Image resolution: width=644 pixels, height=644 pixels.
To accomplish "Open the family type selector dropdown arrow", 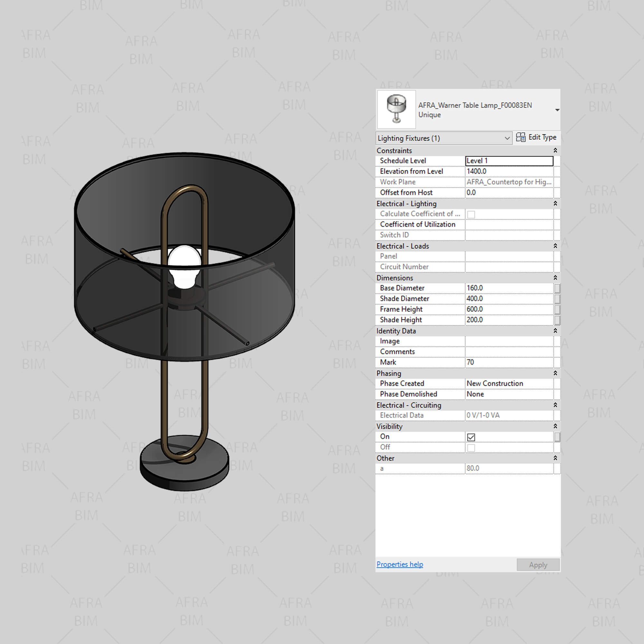I will click(x=557, y=110).
